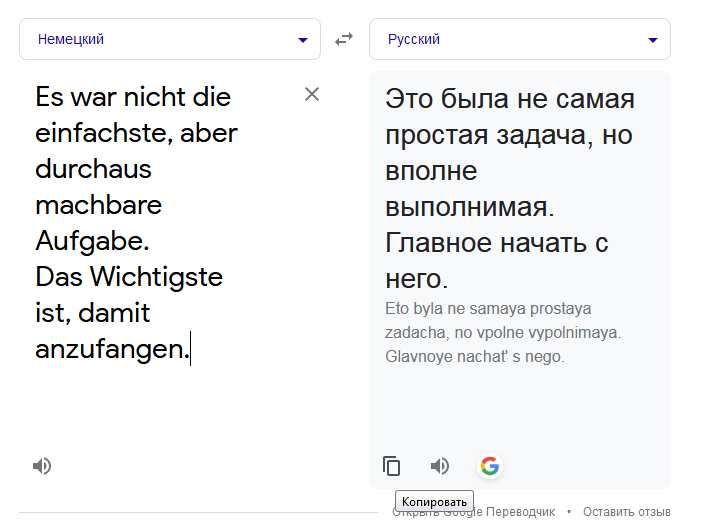Click the word 'anzufangen.' in source text
Image resolution: width=720 pixels, height=530 pixels.
tap(112, 349)
